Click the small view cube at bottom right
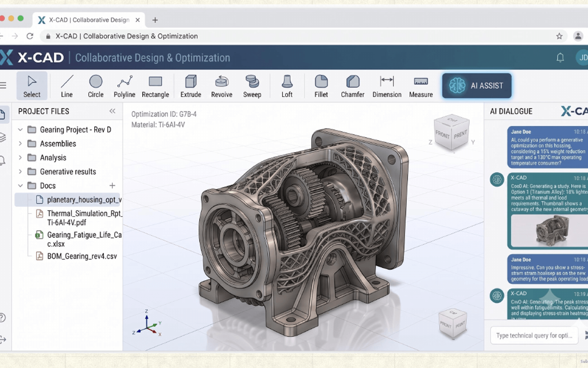This screenshot has height=368, width=588. [x=453, y=323]
